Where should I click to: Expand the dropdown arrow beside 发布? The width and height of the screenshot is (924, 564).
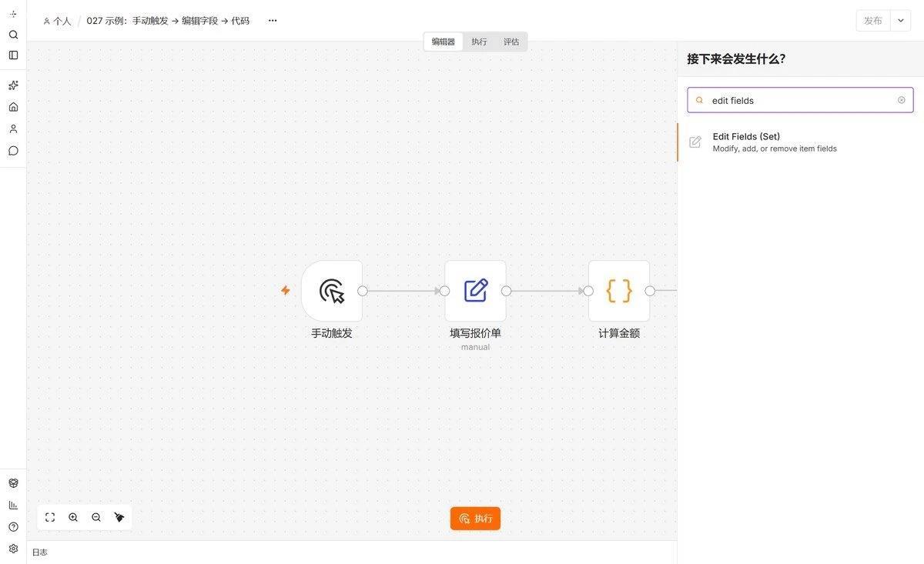(x=901, y=21)
